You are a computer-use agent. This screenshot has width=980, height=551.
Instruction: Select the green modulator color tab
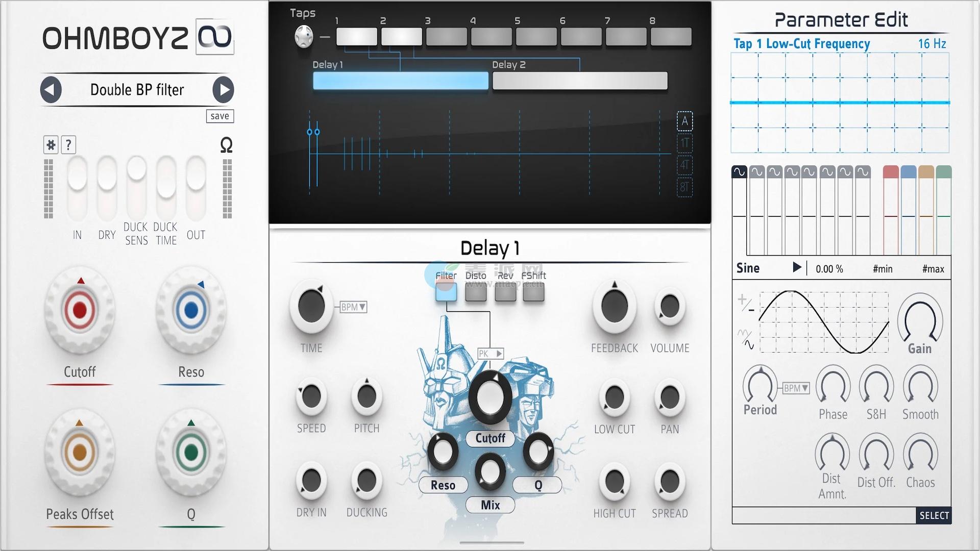click(944, 172)
